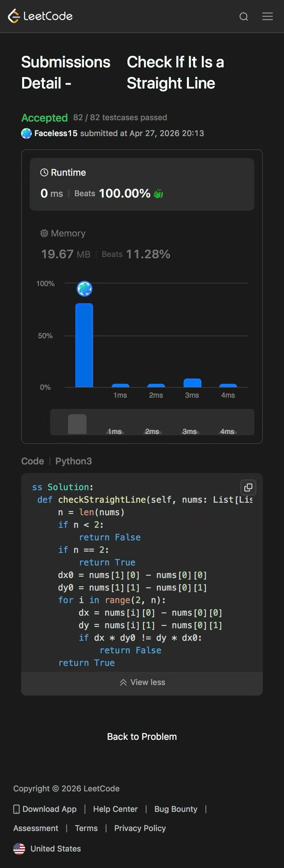Click the United States flag icon
284x868 pixels.
(x=19, y=849)
